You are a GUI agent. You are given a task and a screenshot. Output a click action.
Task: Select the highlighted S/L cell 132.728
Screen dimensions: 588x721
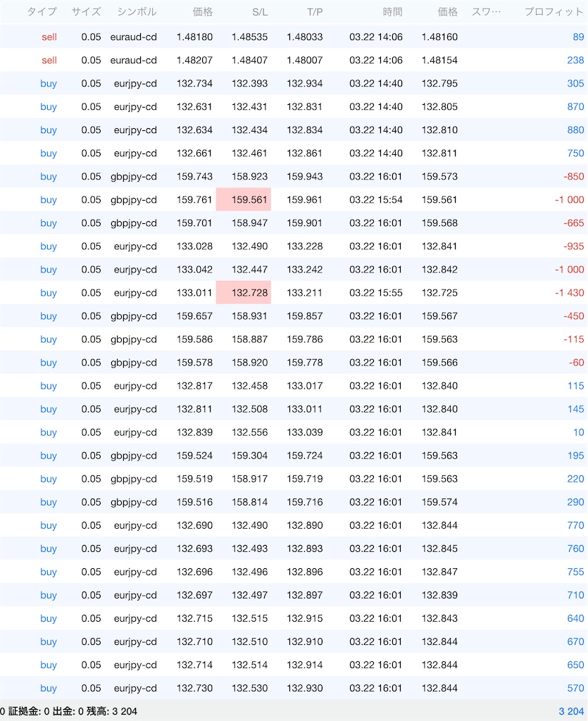click(x=243, y=292)
